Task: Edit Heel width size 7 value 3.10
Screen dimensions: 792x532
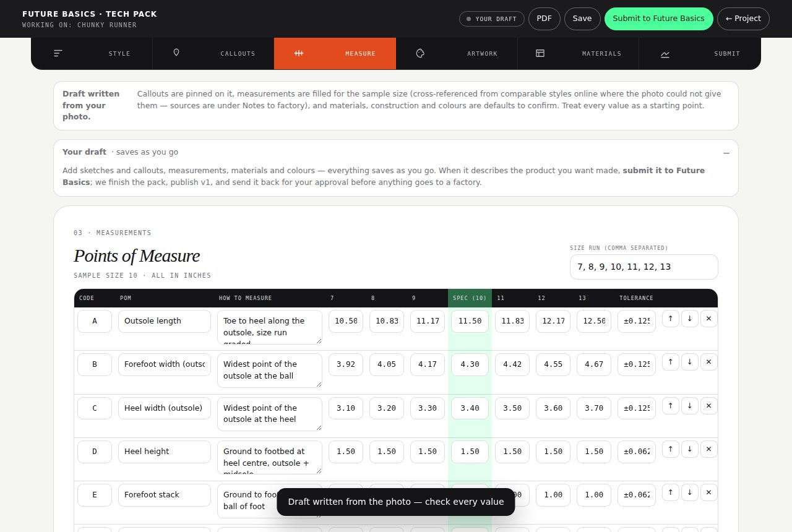Action: click(x=346, y=408)
